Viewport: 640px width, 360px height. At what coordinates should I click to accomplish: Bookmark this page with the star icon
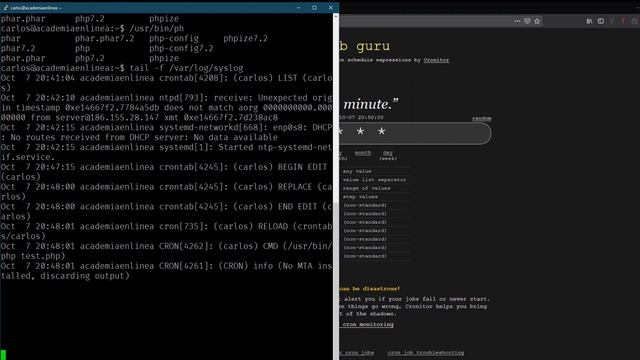tap(537, 21)
